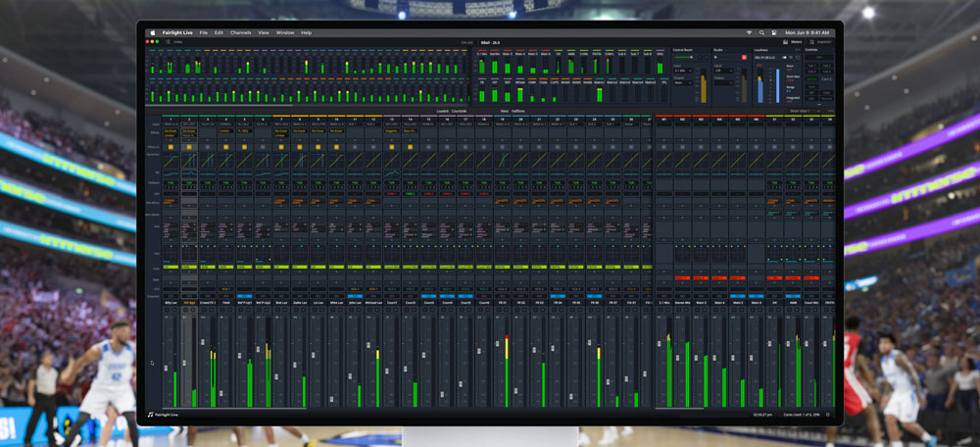Toggle snapshot switch on Ref P Up1 channel
Image resolution: width=980 pixels, height=447 pixels.
pos(244,296)
